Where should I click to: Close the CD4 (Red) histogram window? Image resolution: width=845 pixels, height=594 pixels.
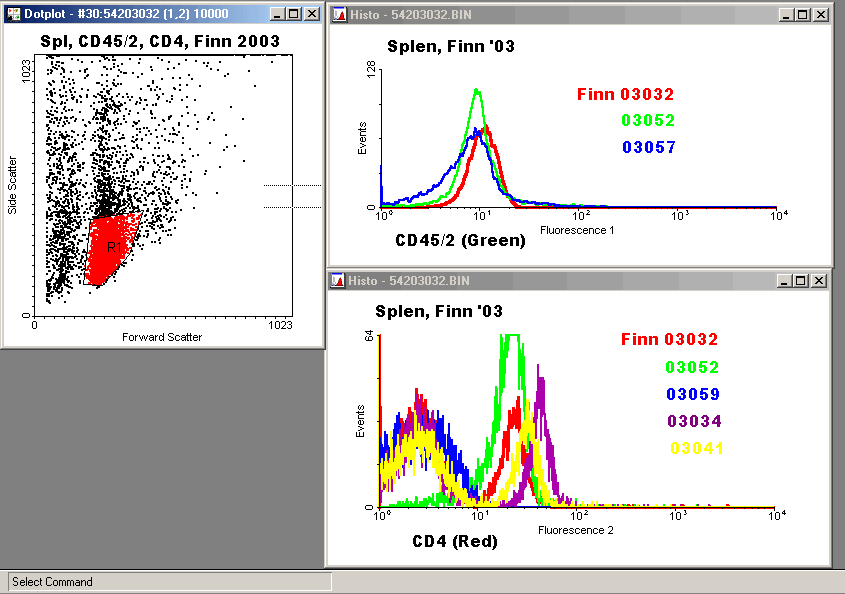click(820, 281)
